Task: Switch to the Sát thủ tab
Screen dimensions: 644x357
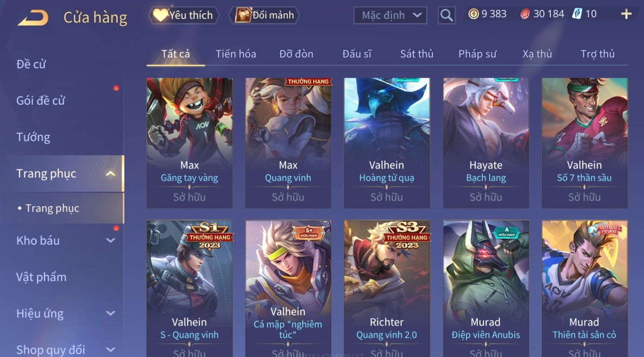Action: pyautogui.click(x=417, y=54)
